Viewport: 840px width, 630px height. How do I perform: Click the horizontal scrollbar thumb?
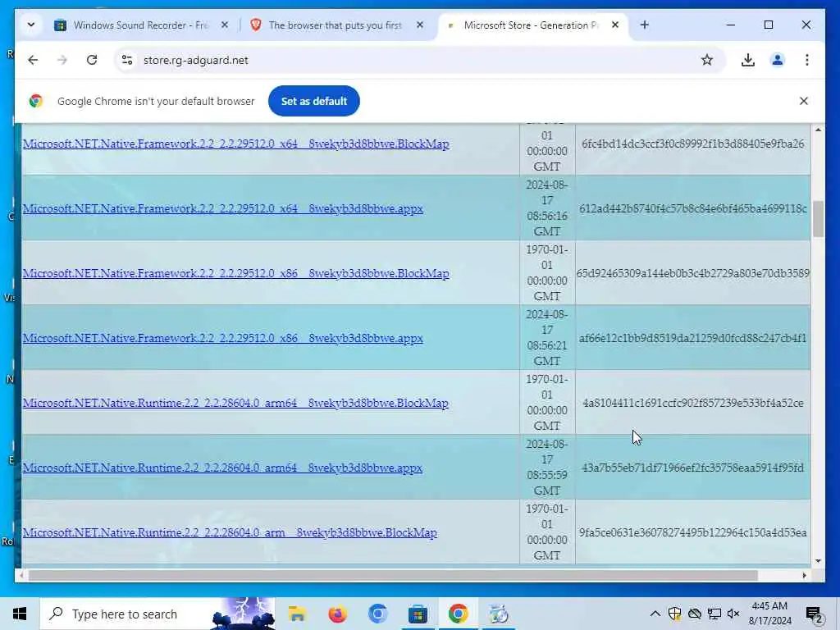[393, 575]
